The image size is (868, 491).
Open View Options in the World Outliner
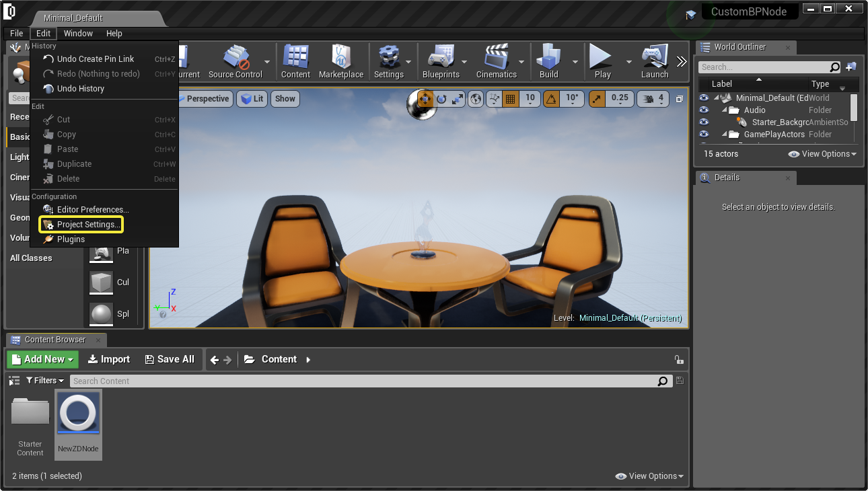(x=822, y=154)
